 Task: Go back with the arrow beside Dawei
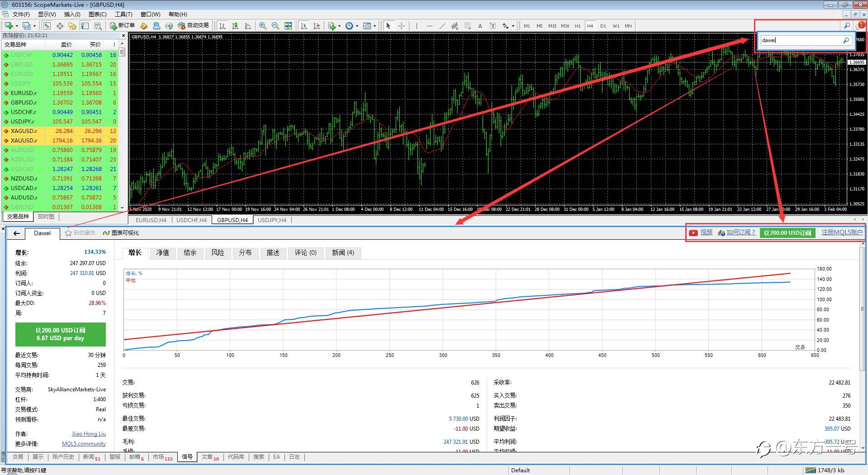[x=17, y=233]
